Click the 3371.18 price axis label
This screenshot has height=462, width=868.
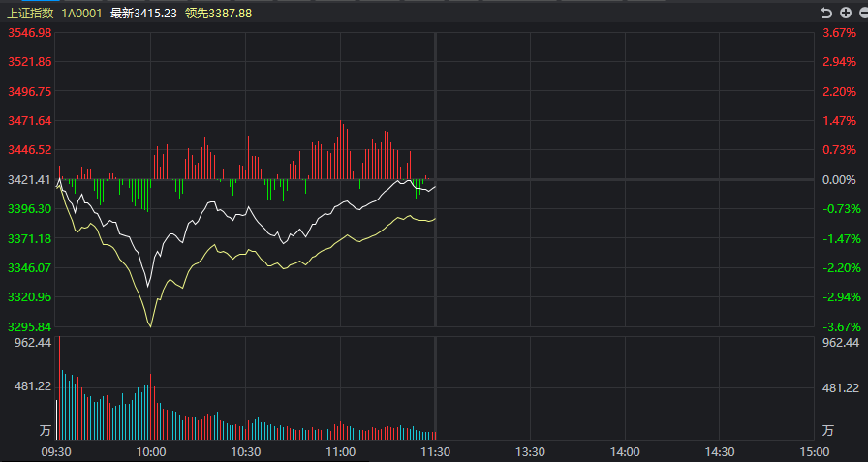30,238
